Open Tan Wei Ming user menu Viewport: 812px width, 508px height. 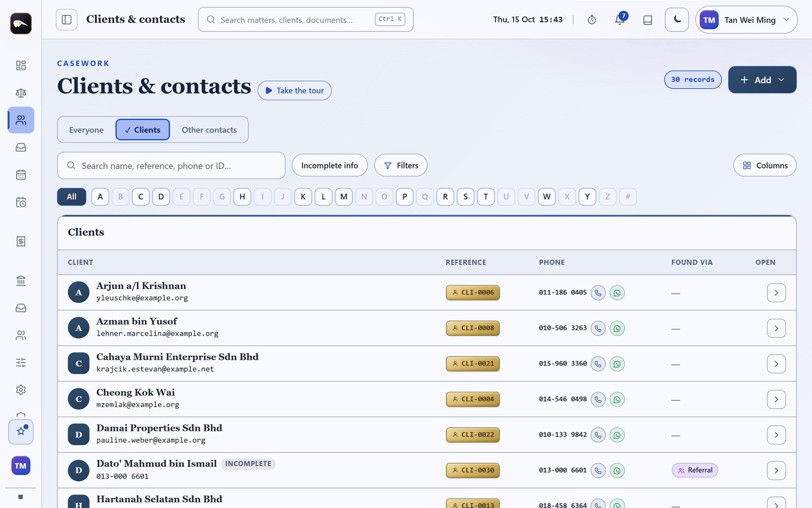[747, 20]
